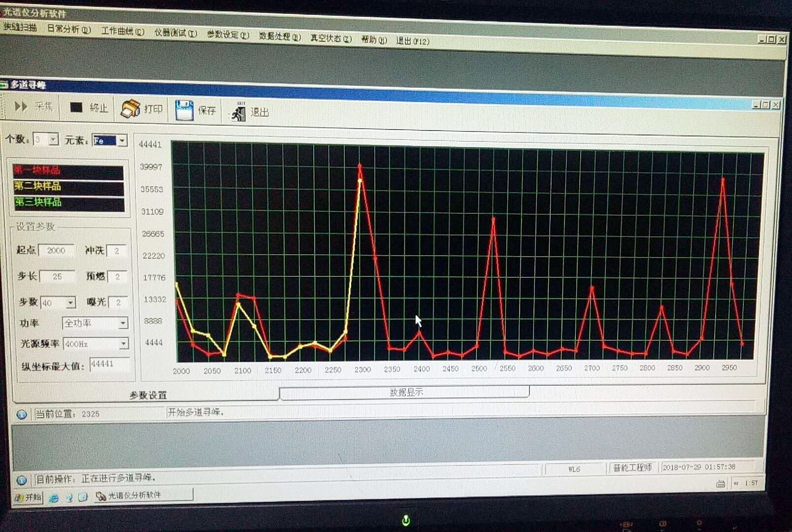This screenshot has width=792, height=532.
Task: Select 第一块样品 red sample entry
Action: tap(68, 170)
